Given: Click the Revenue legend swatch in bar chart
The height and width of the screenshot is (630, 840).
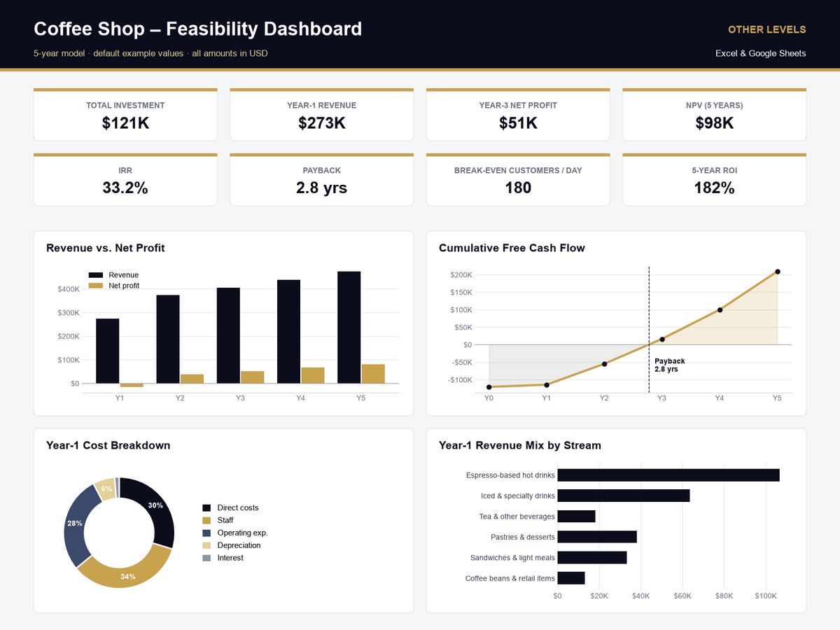Looking at the screenshot, I should pyautogui.click(x=96, y=275).
